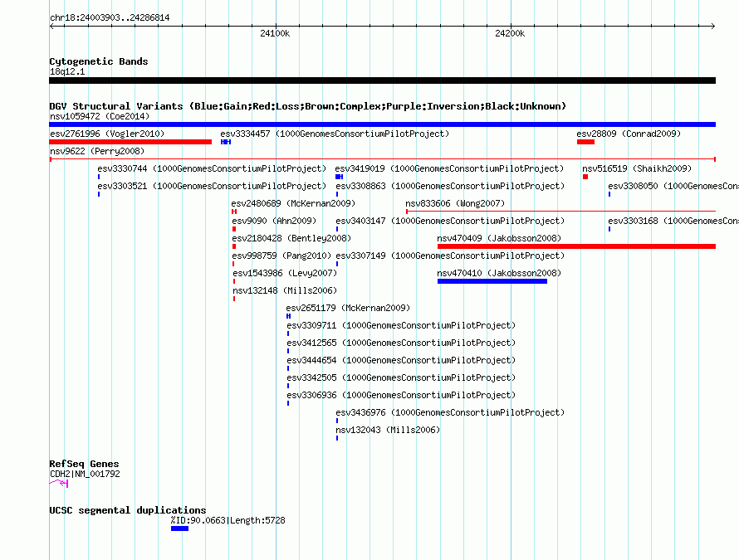Click esv3436976 variant label
Screen dimensions: 739x560
click(450, 412)
